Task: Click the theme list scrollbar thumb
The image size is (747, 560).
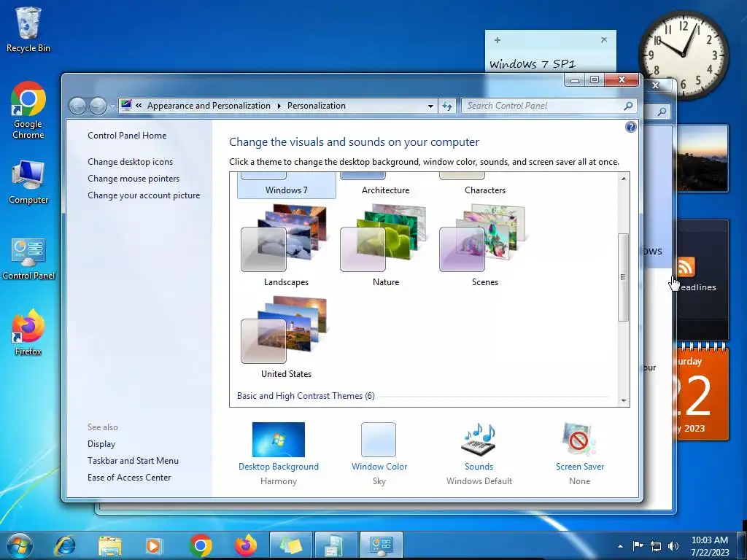Action: click(623, 277)
